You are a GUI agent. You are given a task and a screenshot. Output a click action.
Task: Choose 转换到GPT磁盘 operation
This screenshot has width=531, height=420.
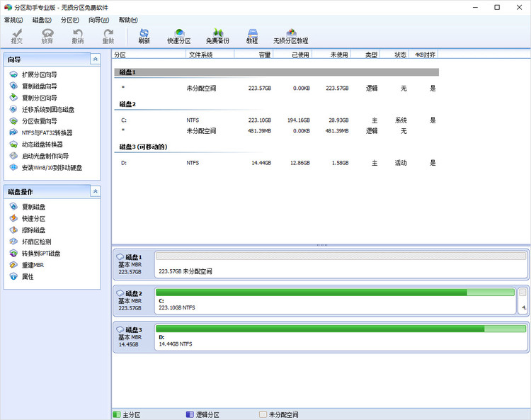point(35,254)
